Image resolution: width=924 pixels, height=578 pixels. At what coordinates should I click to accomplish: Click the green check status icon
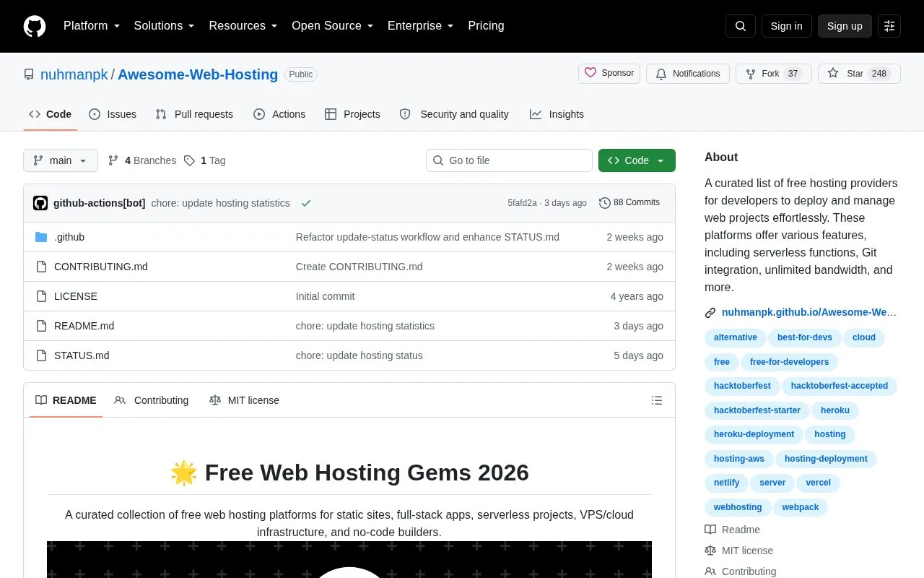click(306, 203)
